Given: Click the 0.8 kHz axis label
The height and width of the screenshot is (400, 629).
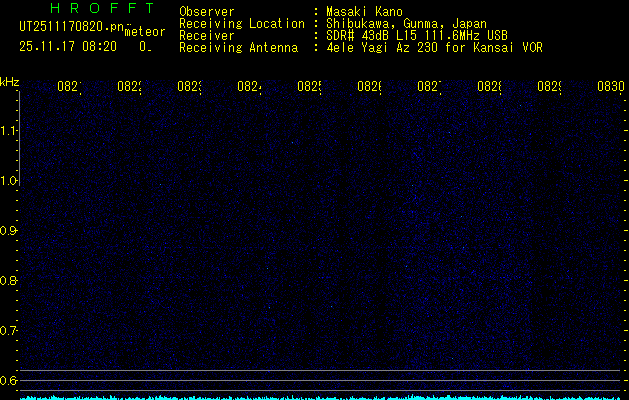Looking at the screenshot, I should coord(8,280).
